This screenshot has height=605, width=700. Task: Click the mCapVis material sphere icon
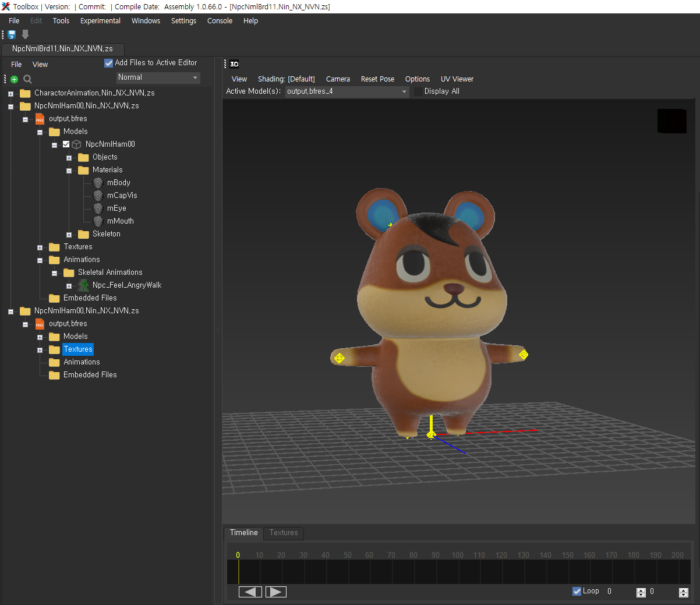(x=98, y=196)
